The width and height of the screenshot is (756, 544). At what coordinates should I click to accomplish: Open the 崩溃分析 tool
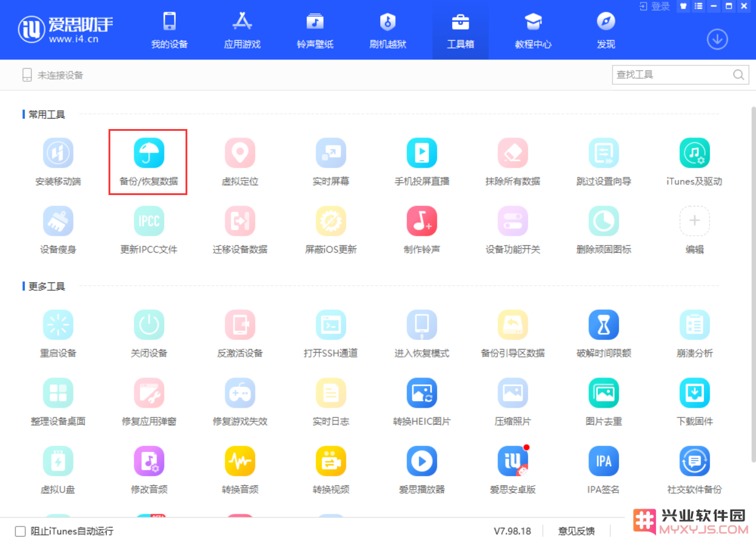coord(695,334)
